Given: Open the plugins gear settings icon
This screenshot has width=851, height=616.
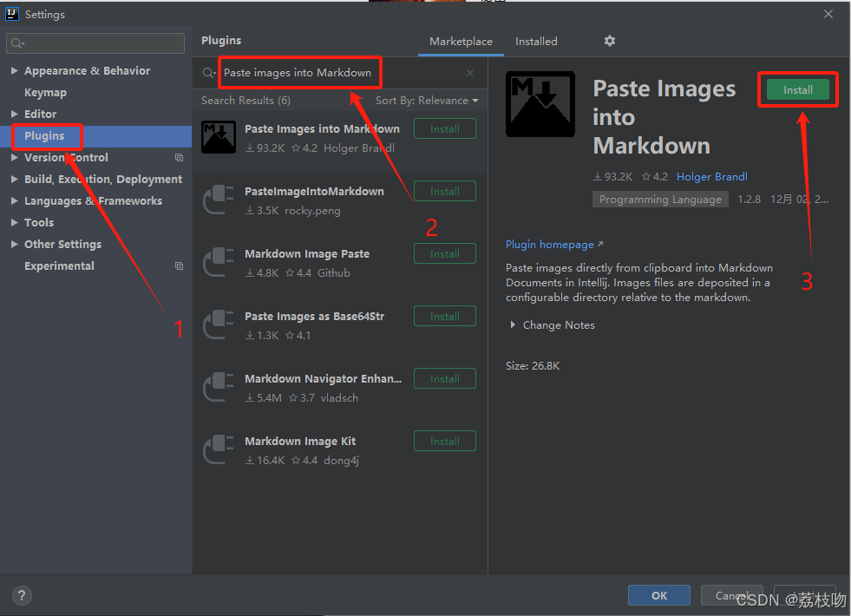Looking at the screenshot, I should 610,42.
